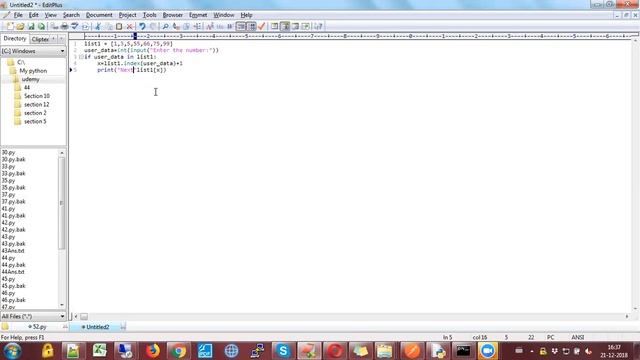Open the Document menu
This screenshot has width=640, height=360.
tap(99, 15)
